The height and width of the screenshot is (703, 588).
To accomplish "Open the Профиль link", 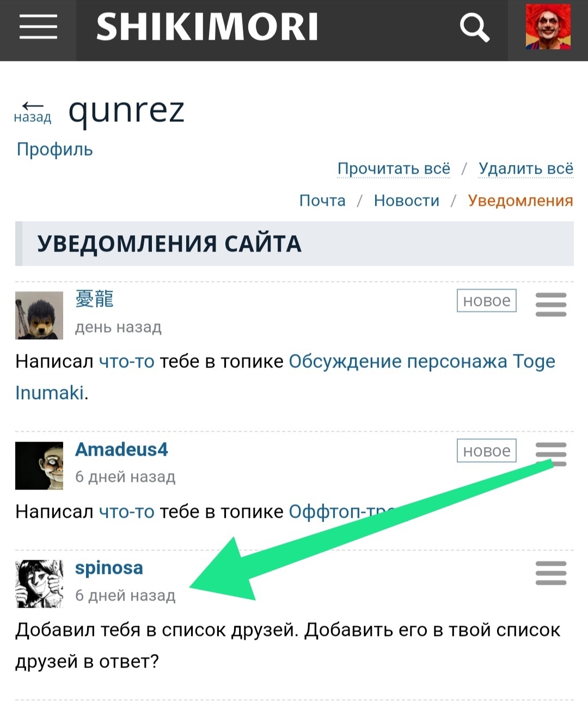I will [54, 149].
